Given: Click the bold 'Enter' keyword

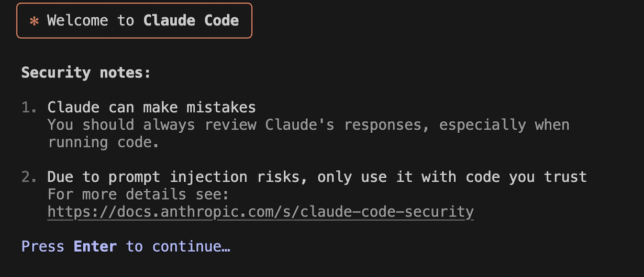Looking at the screenshot, I should [x=95, y=246].
